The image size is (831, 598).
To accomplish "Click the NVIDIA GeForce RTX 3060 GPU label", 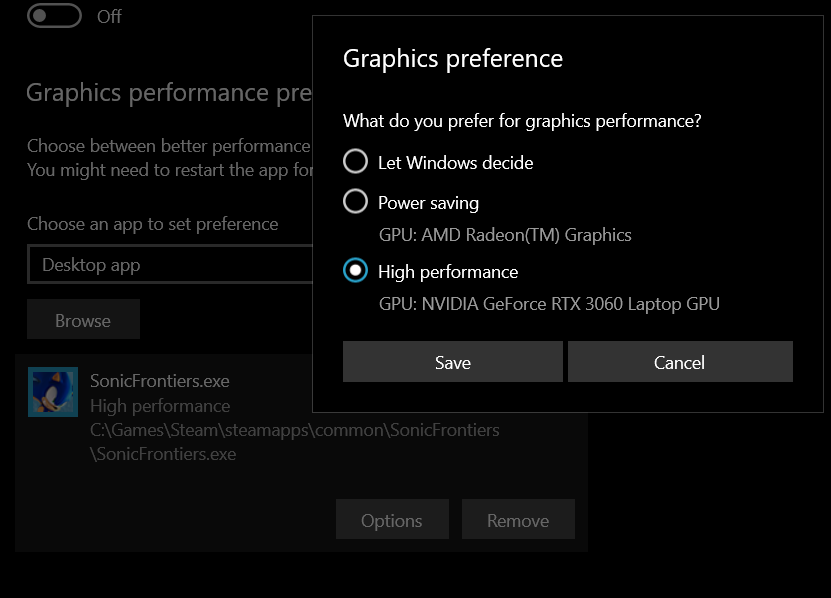I will click(549, 304).
